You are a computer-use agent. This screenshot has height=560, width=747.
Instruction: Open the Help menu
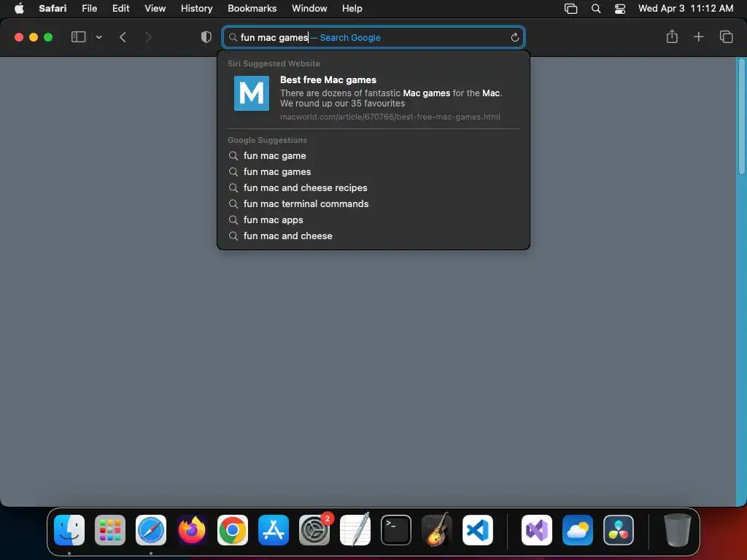(x=352, y=8)
